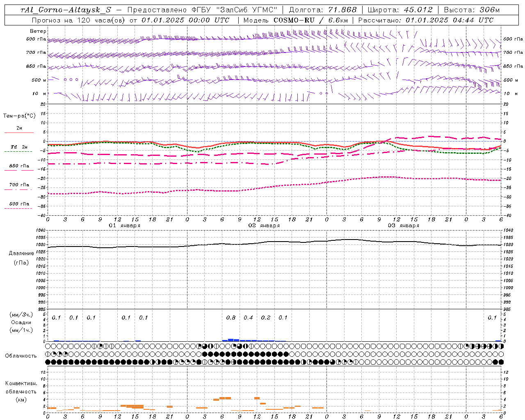
Task: Click the Облачность row label
Action: click(21, 356)
